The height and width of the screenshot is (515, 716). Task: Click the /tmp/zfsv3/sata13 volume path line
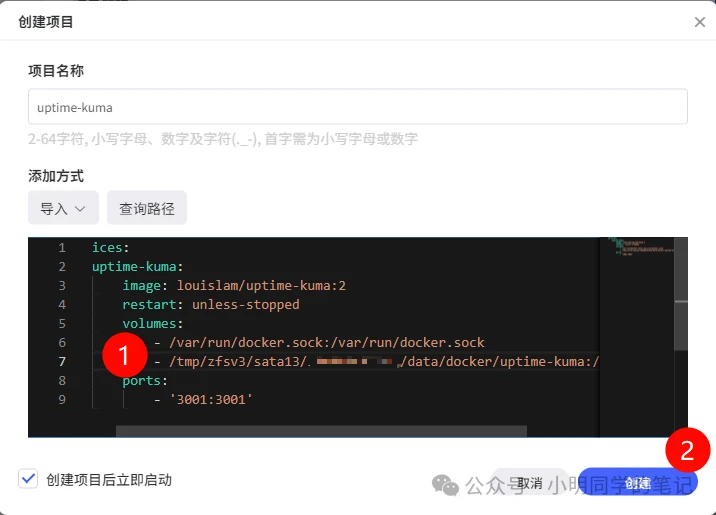(x=376, y=362)
